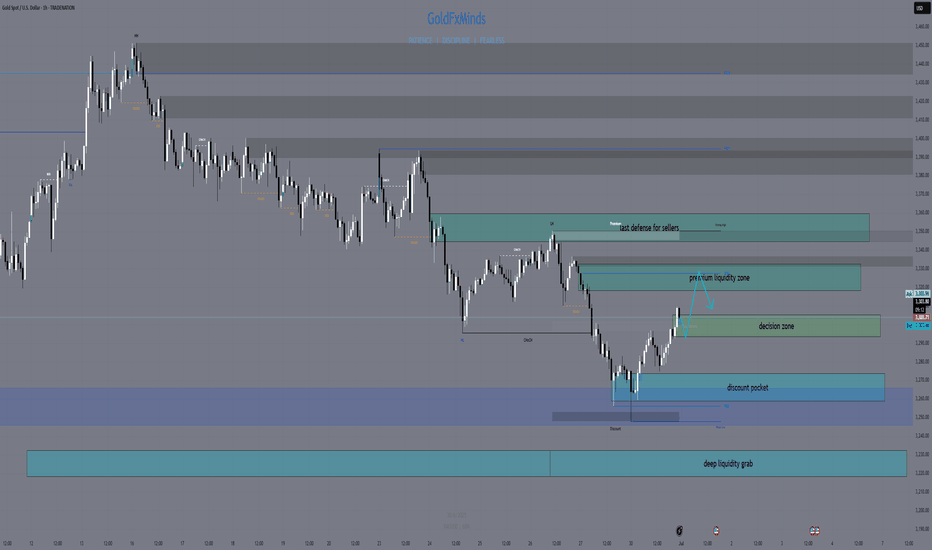Screen dimensions: 932x550
Task: Click the red price line label on axis
Action: pos(921,318)
